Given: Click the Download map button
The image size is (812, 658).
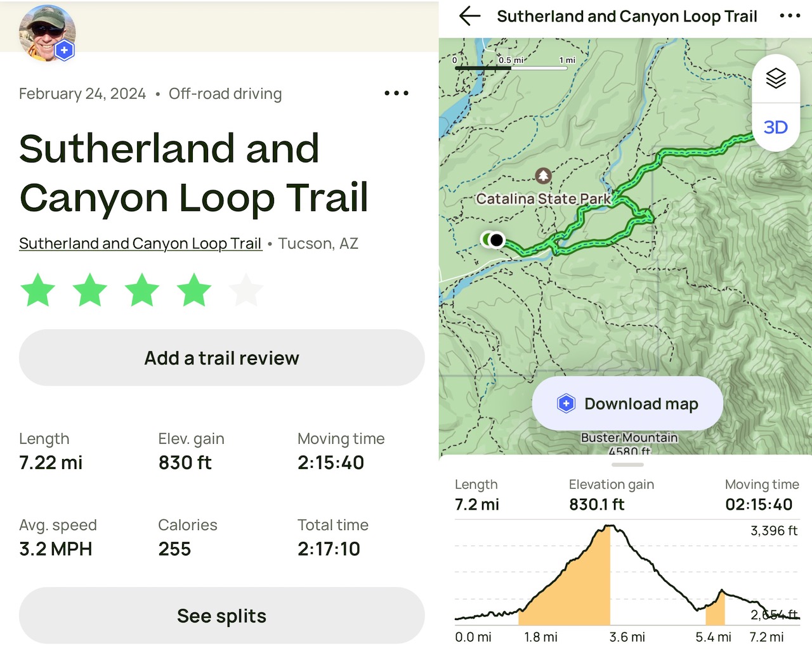Looking at the screenshot, I should (x=627, y=403).
